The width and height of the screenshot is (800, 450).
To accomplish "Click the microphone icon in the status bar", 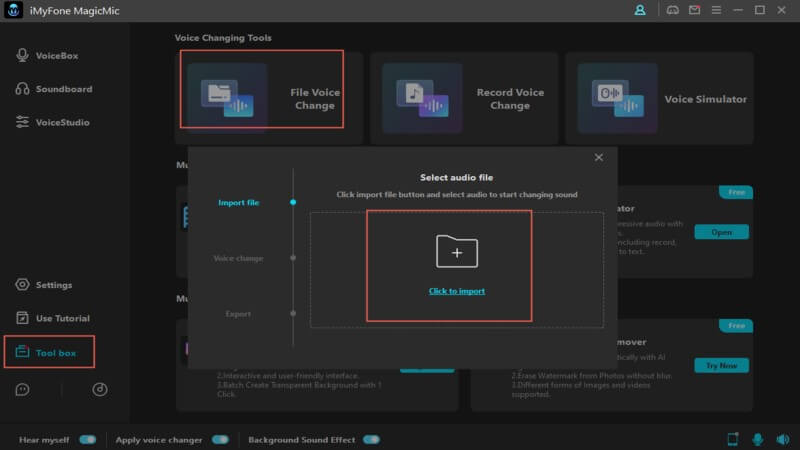I will pos(758,439).
